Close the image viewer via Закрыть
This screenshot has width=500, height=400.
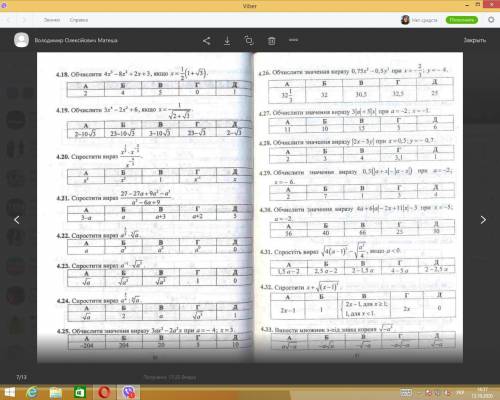pos(475,40)
